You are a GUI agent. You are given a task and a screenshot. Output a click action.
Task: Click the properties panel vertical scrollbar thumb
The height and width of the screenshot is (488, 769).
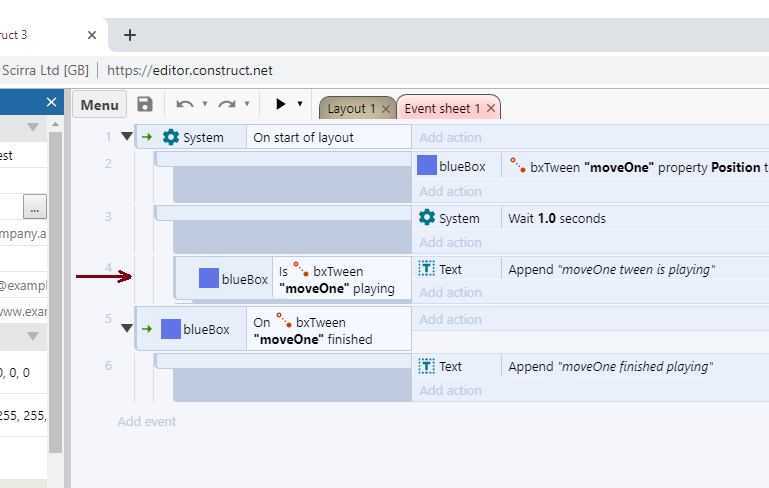(x=55, y=292)
